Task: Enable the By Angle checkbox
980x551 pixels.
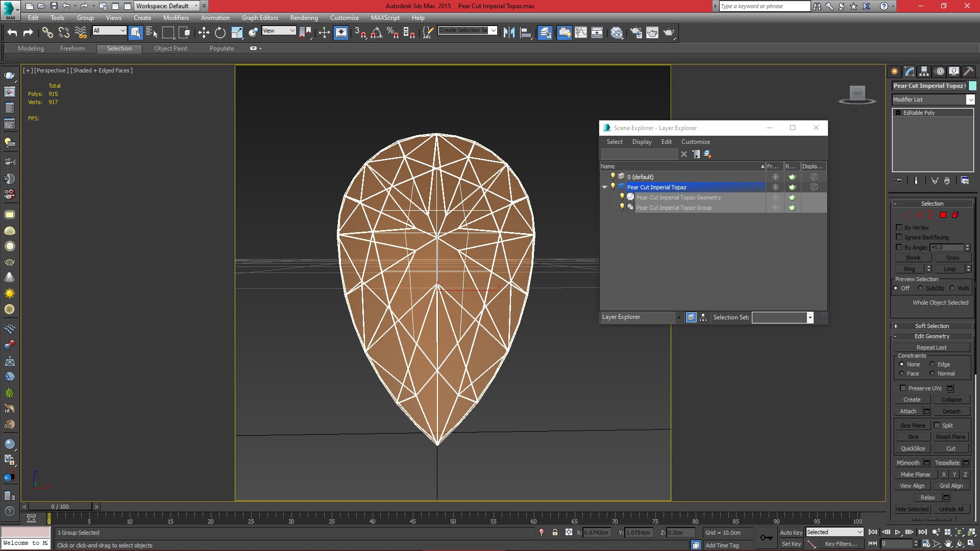Action: pos(899,247)
